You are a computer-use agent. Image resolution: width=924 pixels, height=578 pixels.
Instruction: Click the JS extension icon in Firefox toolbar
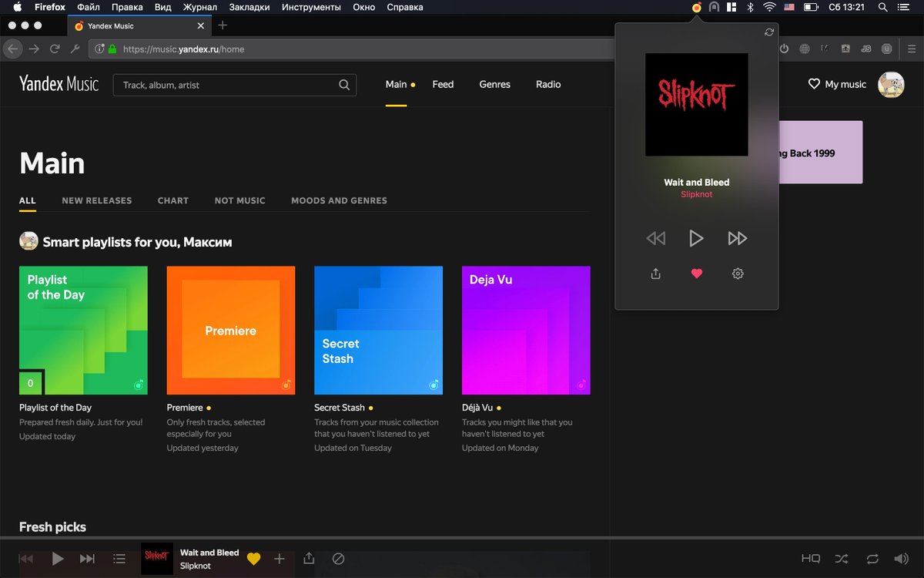[x=866, y=49]
